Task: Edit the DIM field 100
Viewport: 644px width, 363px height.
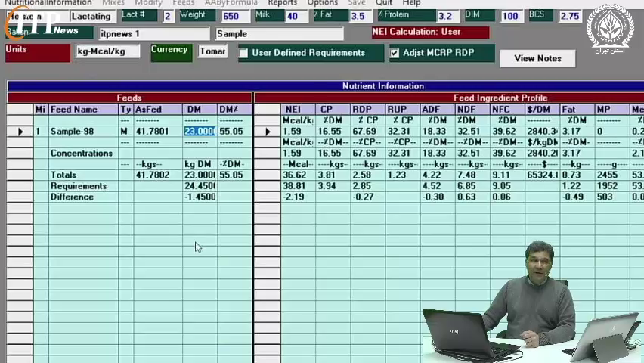Action: 511,17
